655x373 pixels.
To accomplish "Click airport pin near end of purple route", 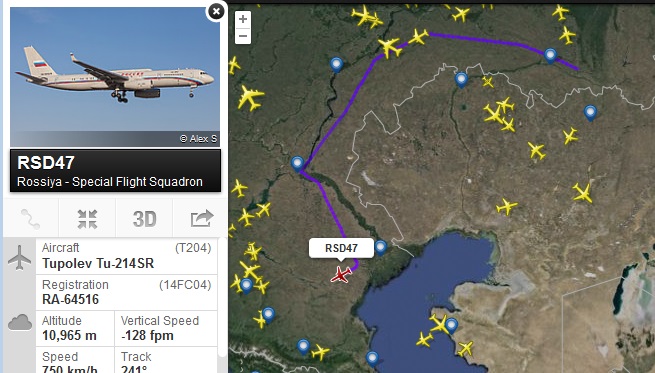I will point(551,55).
